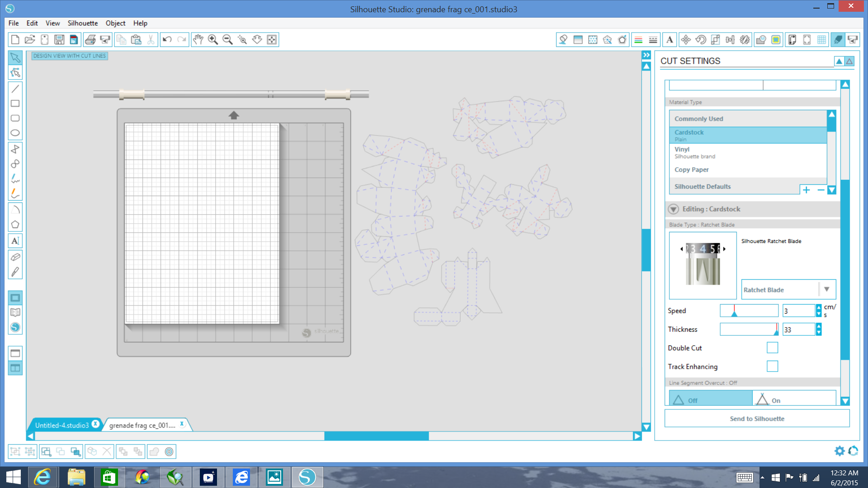
Task: Open the Edit menu
Action: [32, 23]
